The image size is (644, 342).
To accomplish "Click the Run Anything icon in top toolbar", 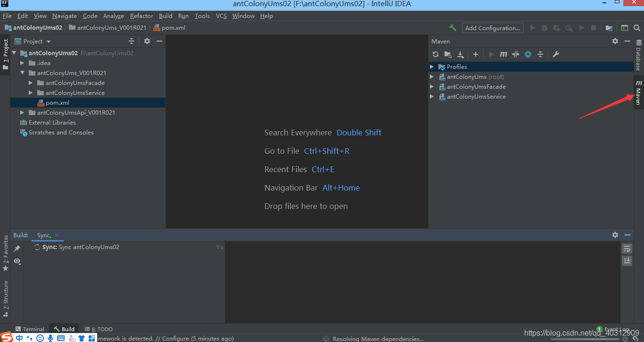I will click(x=625, y=28).
